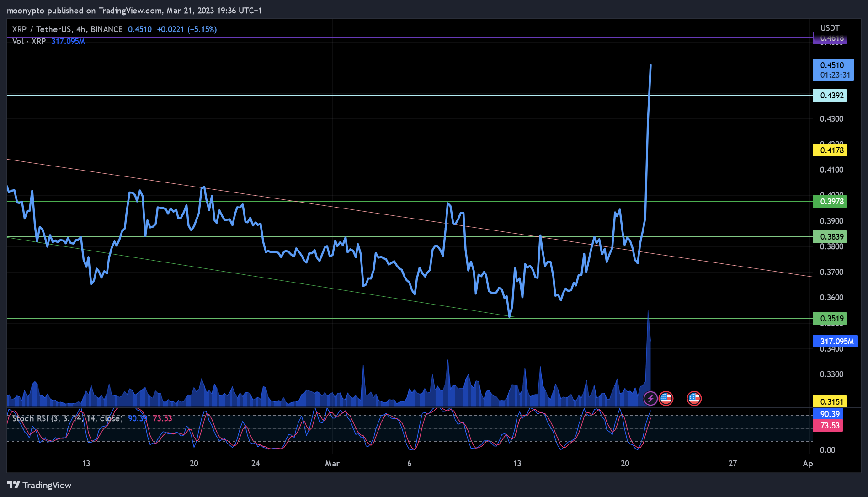The width and height of the screenshot is (868, 497).
Task: Click the green 0.3519 price label
Action: [x=830, y=319]
